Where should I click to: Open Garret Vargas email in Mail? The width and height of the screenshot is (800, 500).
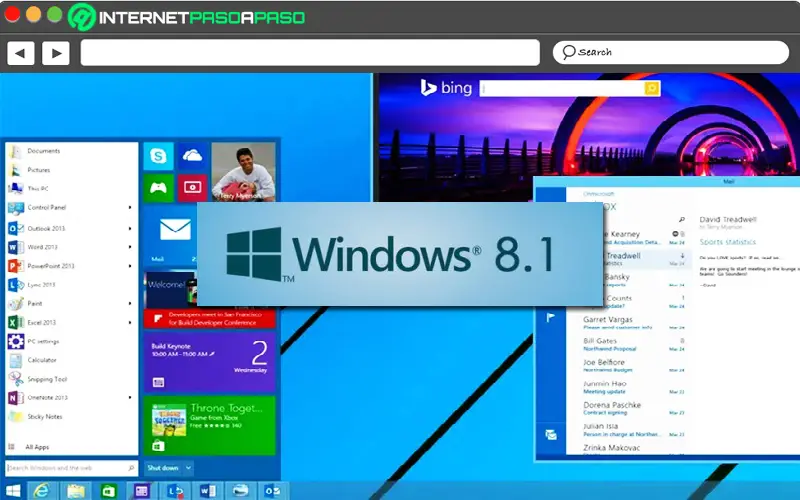(x=634, y=323)
